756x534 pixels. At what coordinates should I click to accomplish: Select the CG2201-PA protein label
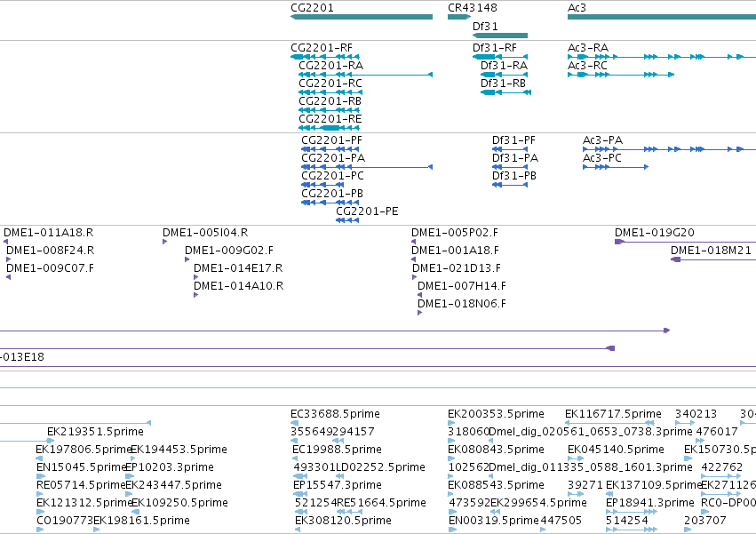tap(333, 158)
